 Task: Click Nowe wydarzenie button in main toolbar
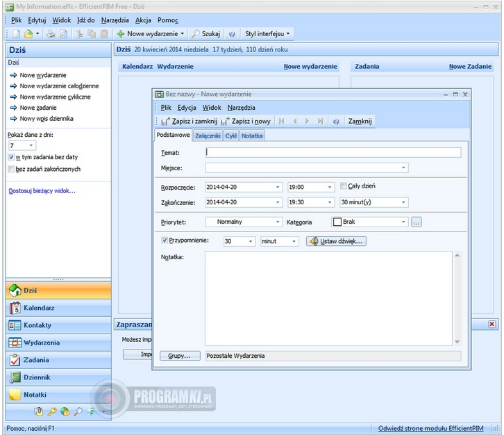(151, 34)
